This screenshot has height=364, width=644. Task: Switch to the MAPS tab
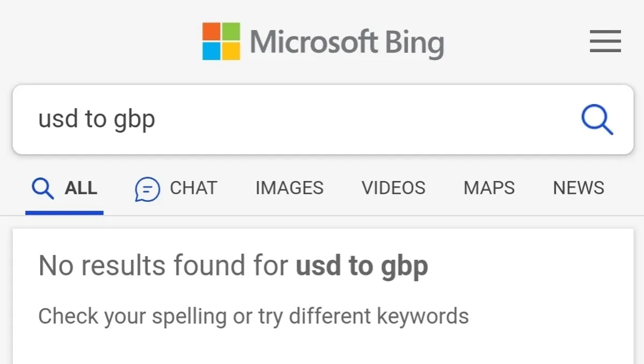pos(489,188)
